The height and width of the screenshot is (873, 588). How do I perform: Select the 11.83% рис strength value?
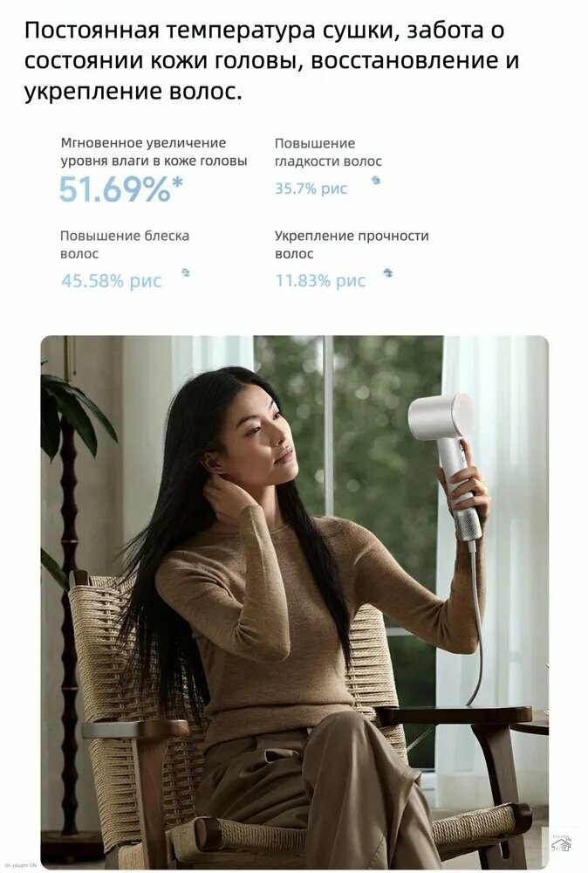tap(320, 280)
